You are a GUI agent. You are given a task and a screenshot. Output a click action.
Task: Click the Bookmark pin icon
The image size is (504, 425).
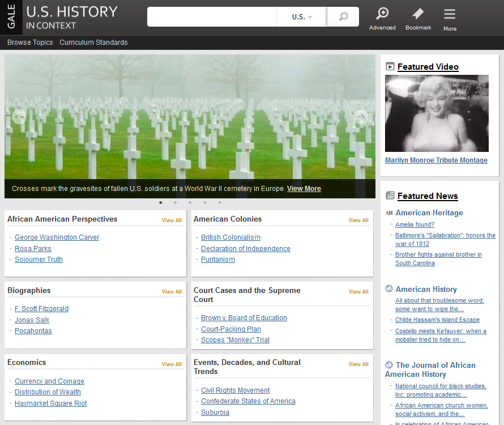coord(418,14)
